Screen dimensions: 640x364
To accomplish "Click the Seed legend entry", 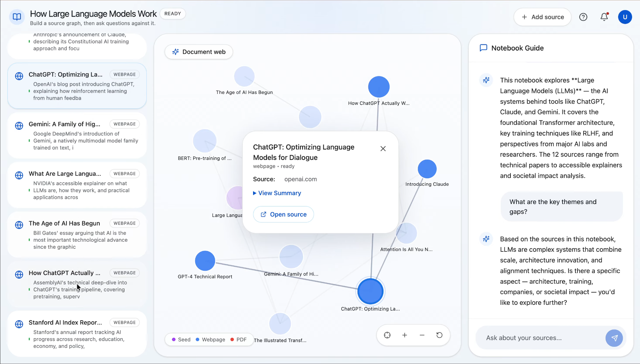I will tap(181, 340).
